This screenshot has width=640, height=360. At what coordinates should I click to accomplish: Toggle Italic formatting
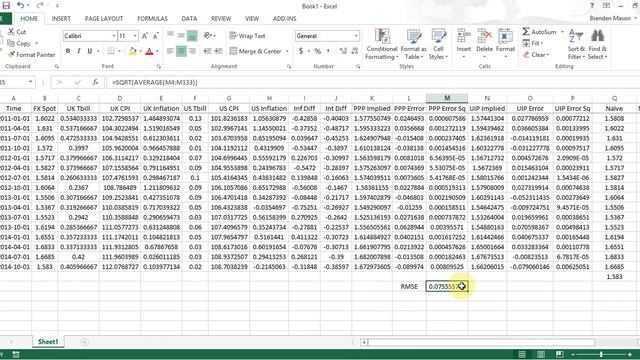click(x=78, y=51)
